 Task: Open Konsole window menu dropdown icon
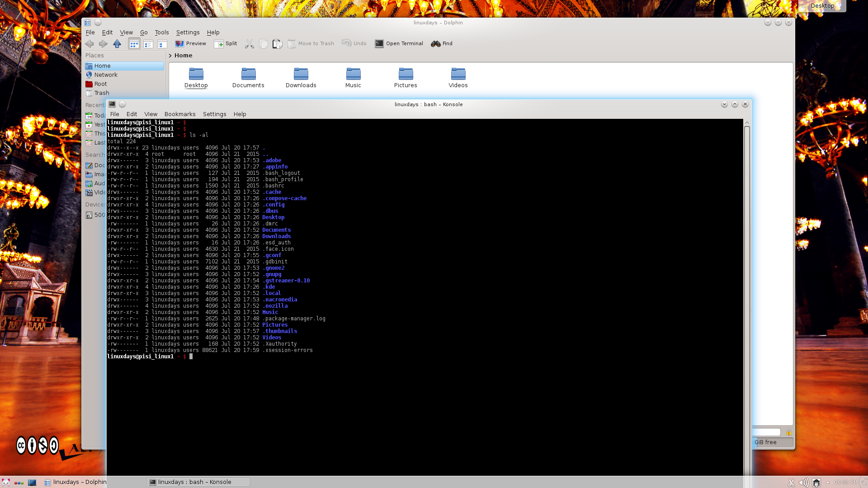(x=112, y=104)
